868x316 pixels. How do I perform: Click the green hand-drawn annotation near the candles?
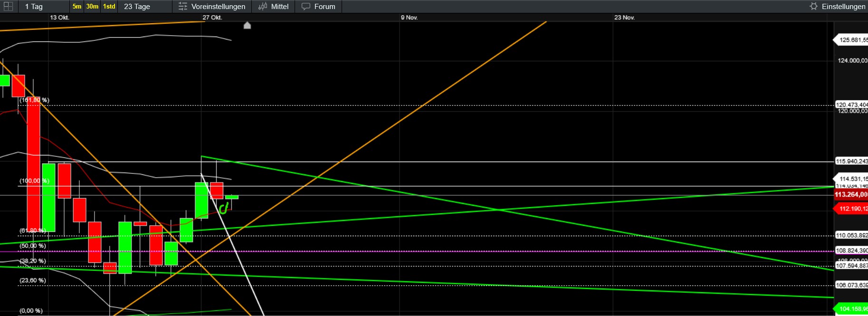[224, 208]
